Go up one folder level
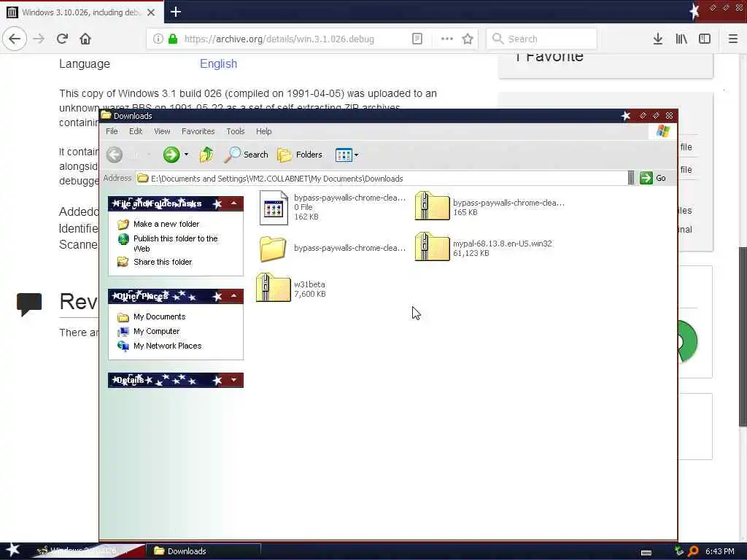The height and width of the screenshot is (560, 747). point(206,155)
